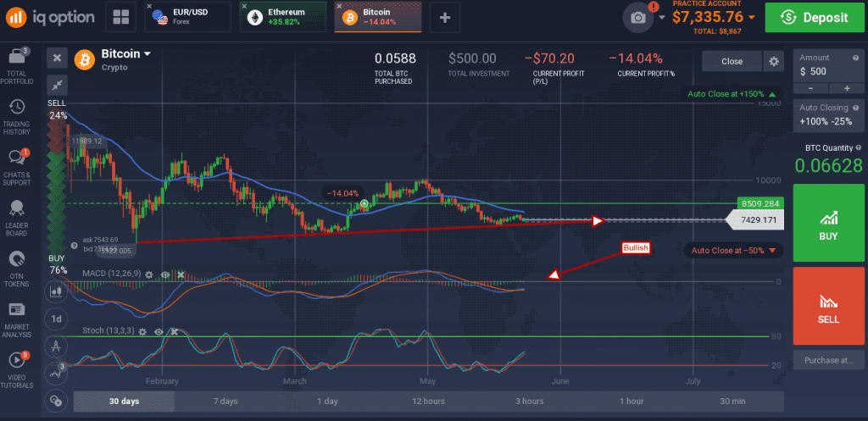
Task: Click the ask/bid help question icon
Action: coord(75,246)
